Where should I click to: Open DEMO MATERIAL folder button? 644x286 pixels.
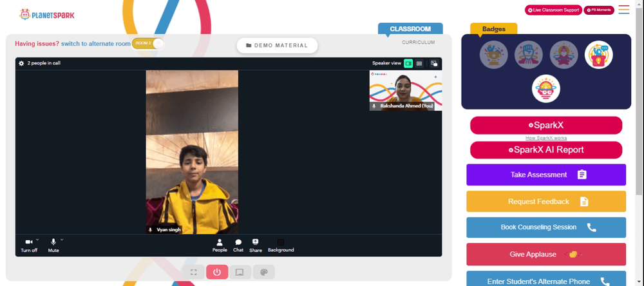click(277, 46)
